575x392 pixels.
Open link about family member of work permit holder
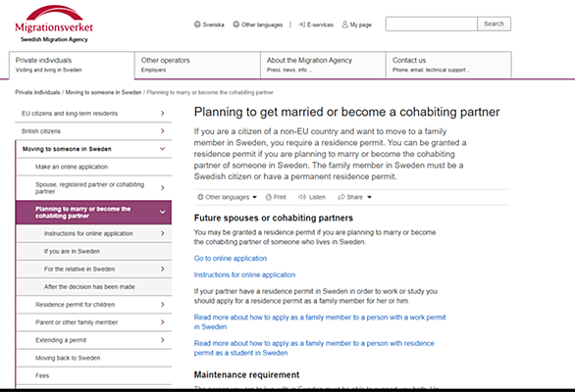pos(320,322)
